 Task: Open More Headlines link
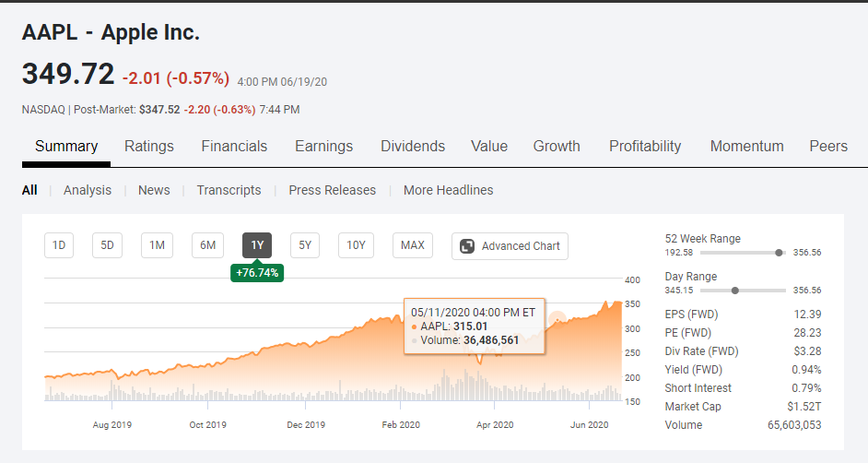(449, 190)
